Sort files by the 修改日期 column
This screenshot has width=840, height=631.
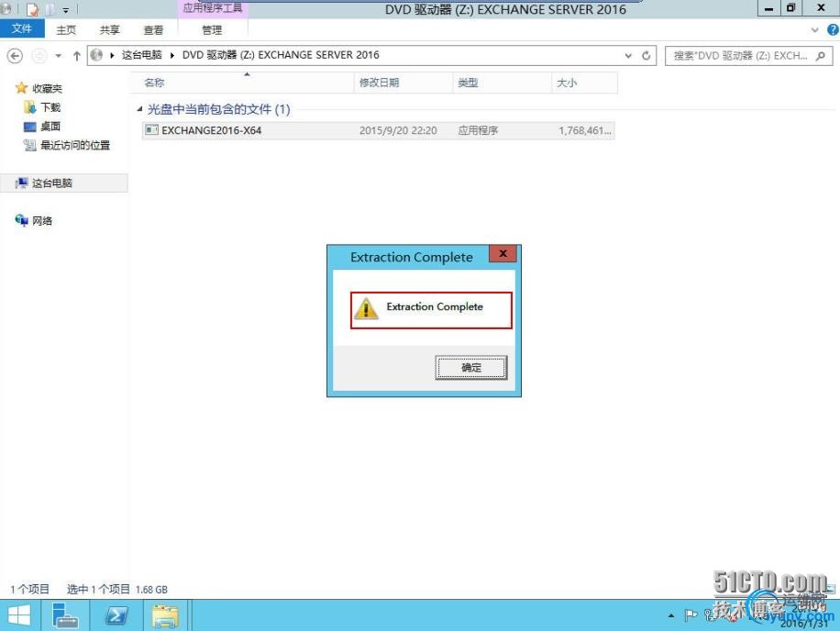(403, 83)
